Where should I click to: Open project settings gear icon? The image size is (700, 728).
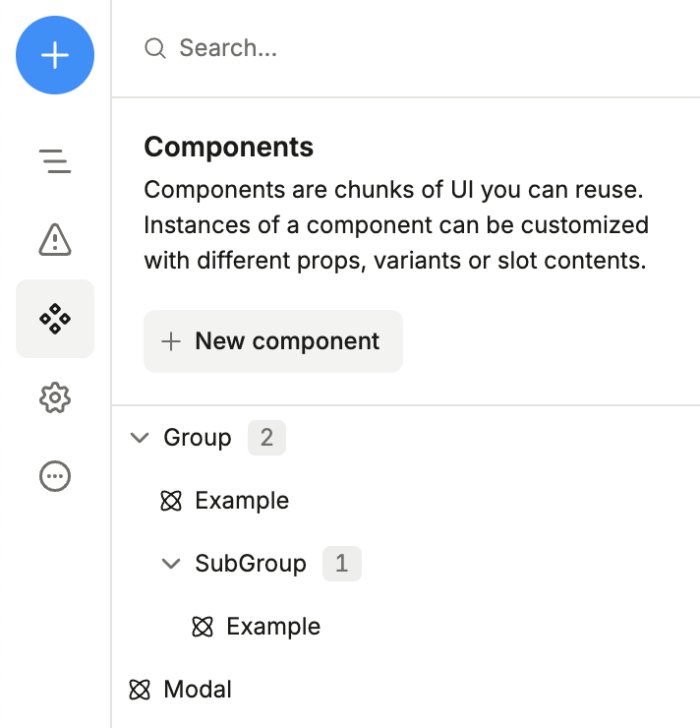pos(55,397)
